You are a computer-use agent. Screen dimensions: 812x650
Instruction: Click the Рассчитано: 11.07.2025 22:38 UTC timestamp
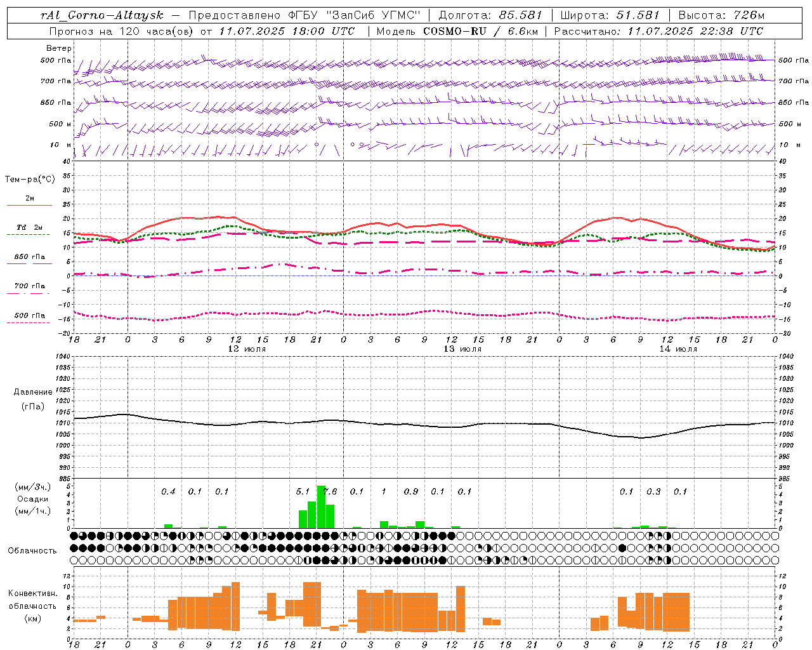pos(658,31)
